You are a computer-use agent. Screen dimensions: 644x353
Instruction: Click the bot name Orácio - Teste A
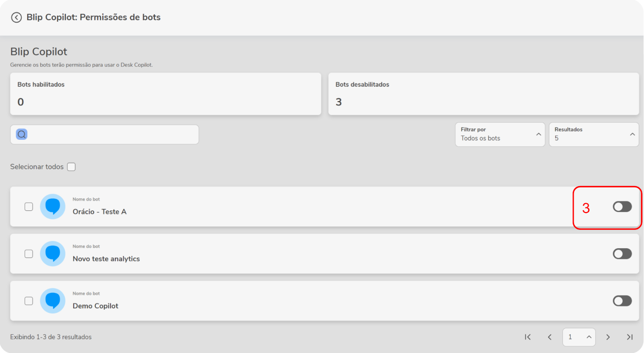point(99,212)
